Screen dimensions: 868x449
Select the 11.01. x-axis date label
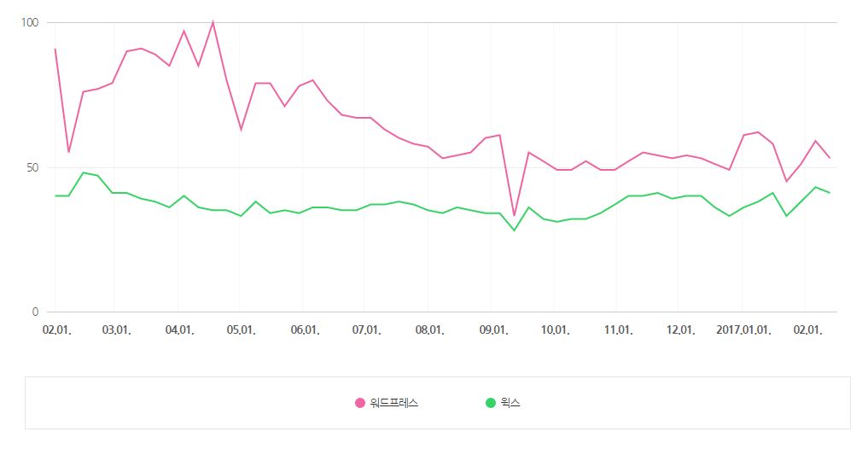click(619, 330)
